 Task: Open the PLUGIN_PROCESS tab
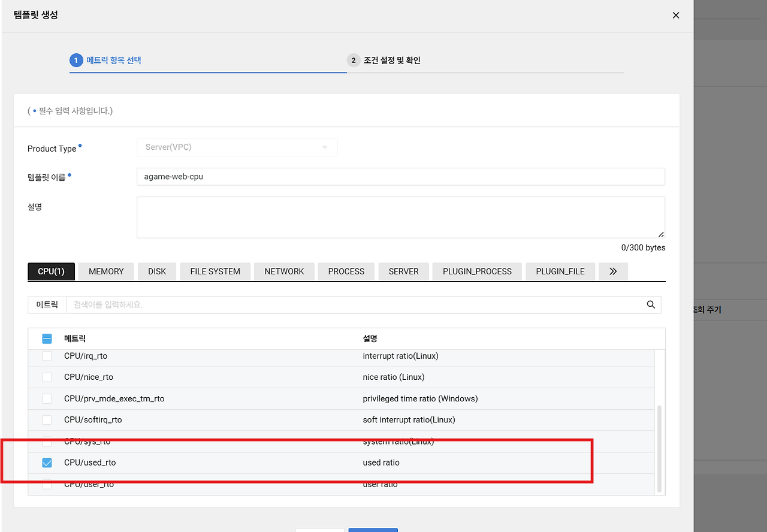point(477,271)
